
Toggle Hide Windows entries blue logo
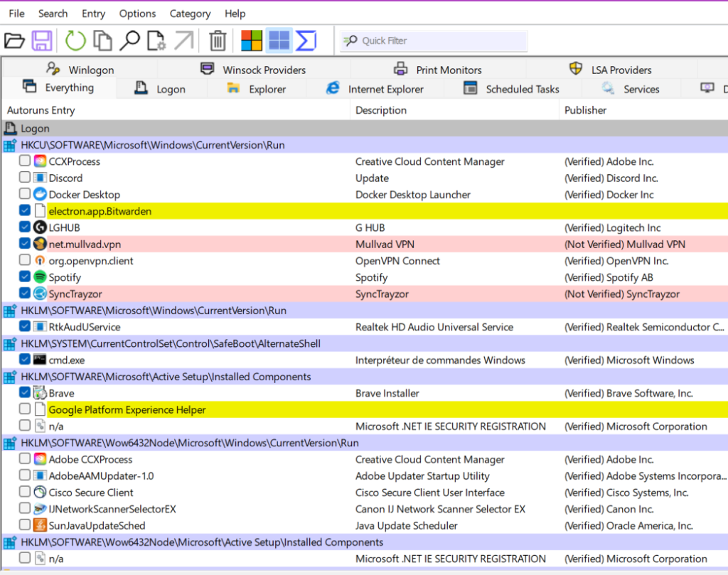coord(279,41)
